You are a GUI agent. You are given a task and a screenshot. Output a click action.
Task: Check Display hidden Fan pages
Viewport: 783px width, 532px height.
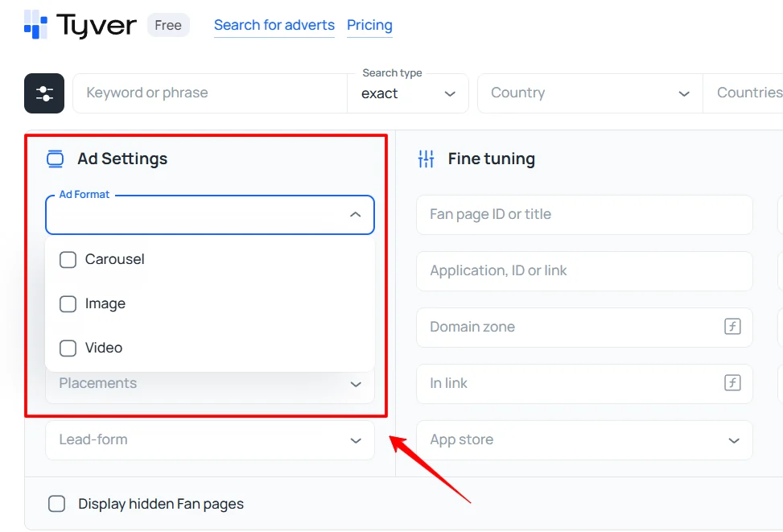(56, 503)
